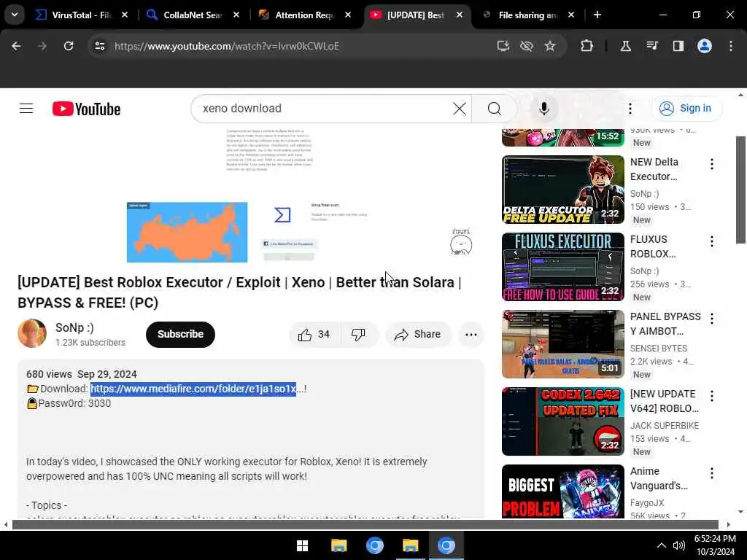Viewport: 747px width, 560px height.
Task: Open options for FLUXUS ROBLOX video
Action: pos(712,241)
